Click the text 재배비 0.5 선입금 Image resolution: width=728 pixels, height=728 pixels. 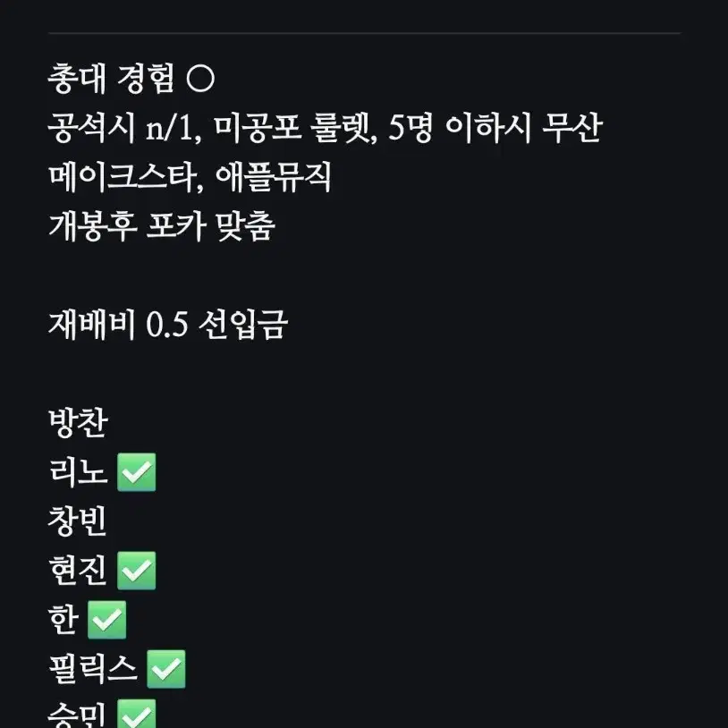coord(168,325)
